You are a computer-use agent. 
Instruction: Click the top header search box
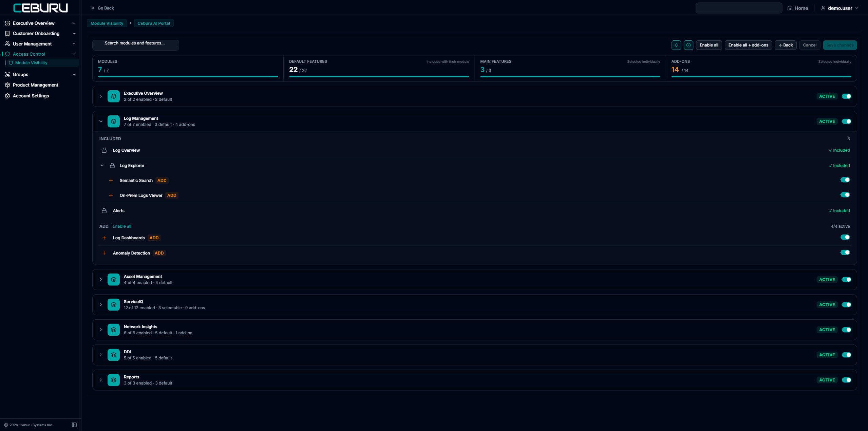pyautogui.click(x=739, y=8)
